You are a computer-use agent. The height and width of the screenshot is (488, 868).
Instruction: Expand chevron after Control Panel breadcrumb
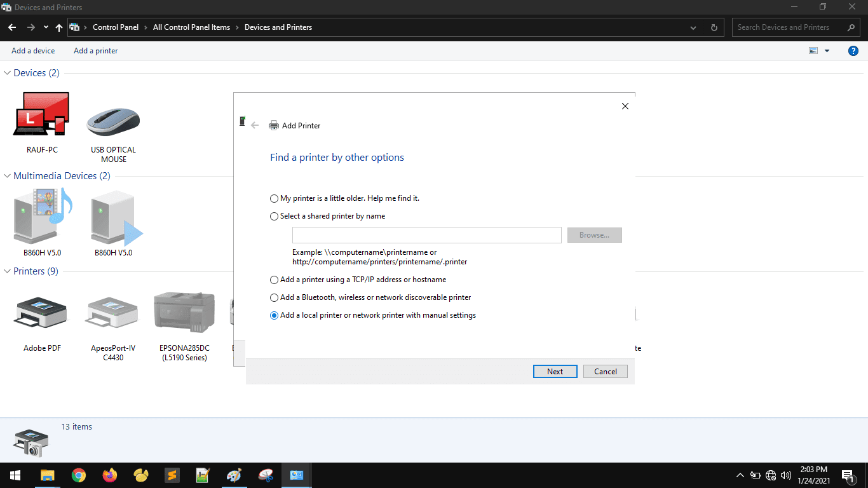(x=146, y=27)
